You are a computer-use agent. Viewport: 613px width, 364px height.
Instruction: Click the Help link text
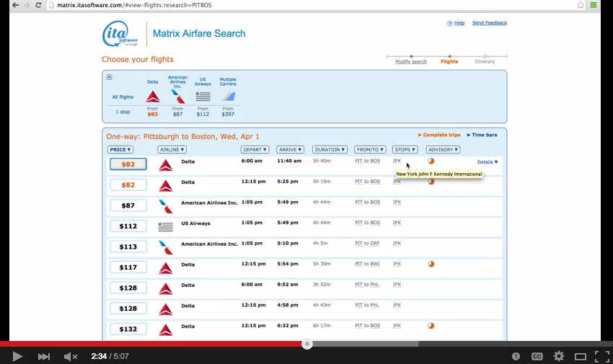click(x=459, y=23)
